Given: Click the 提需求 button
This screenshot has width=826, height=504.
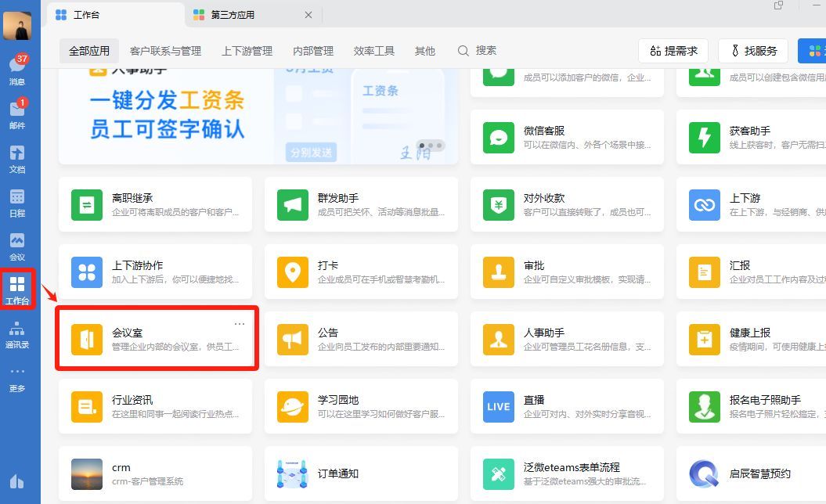Looking at the screenshot, I should pos(673,51).
